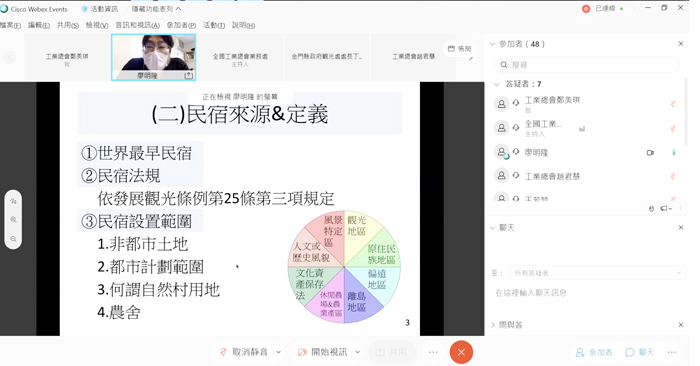The image size is (700, 366).
Task: Open more panel options at bottom right
Action: click(x=672, y=353)
